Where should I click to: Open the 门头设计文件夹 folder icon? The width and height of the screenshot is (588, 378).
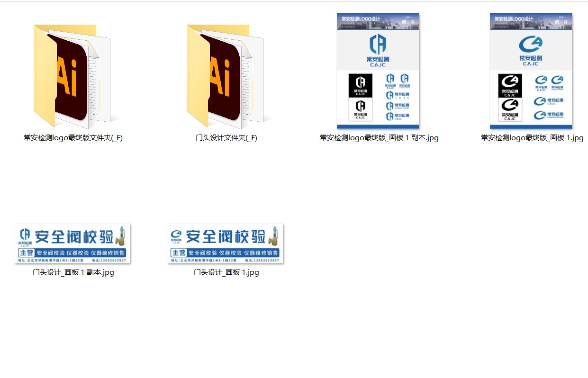[x=226, y=77]
